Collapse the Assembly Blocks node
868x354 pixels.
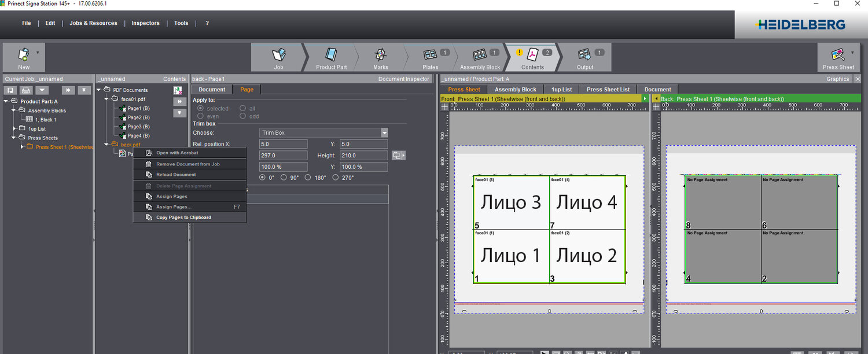(14, 110)
